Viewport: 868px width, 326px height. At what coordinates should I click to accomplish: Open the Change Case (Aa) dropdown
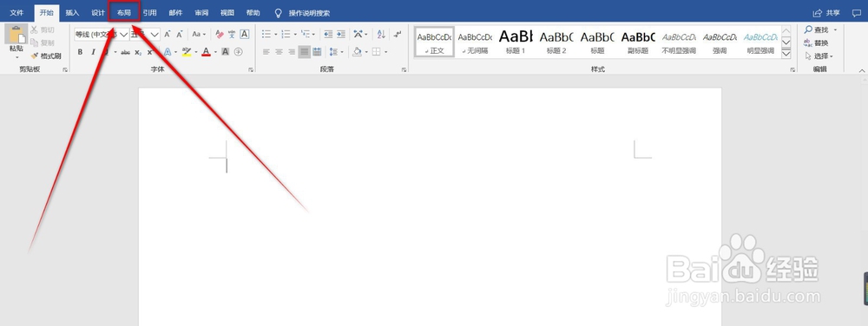[199, 35]
